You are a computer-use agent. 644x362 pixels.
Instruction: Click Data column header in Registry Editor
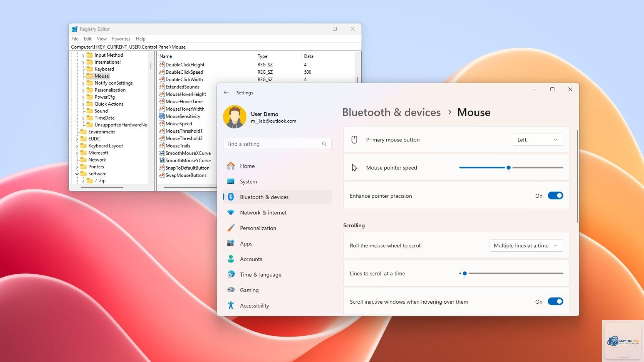(x=328, y=56)
